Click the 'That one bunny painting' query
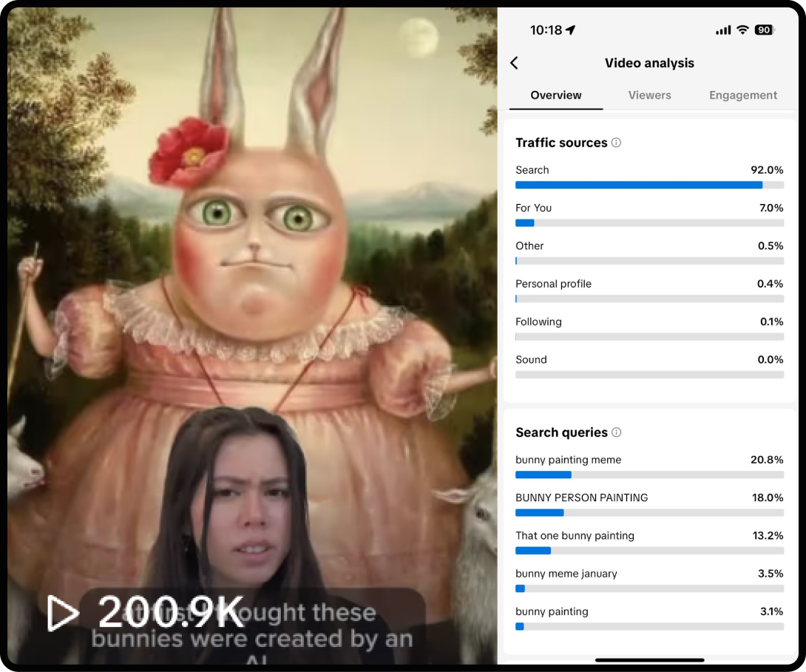The height and width of the screenshot is (672, 806). coord(575,536)
